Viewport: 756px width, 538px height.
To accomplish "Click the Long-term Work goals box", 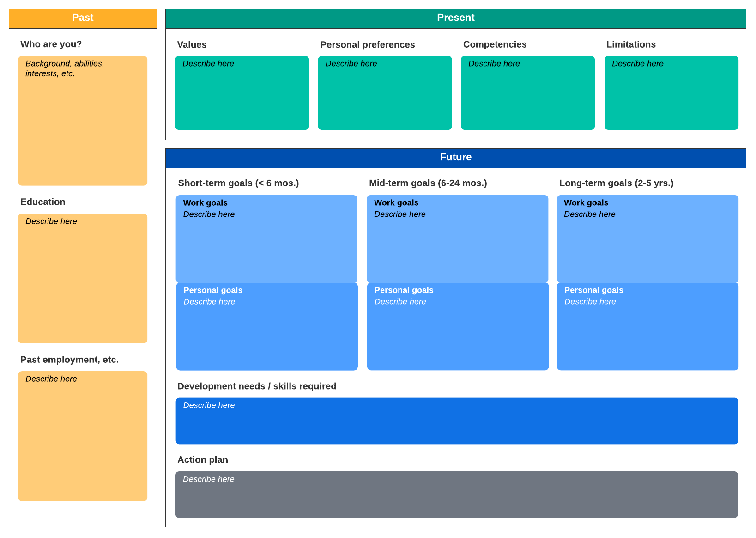I will [647, 239].
